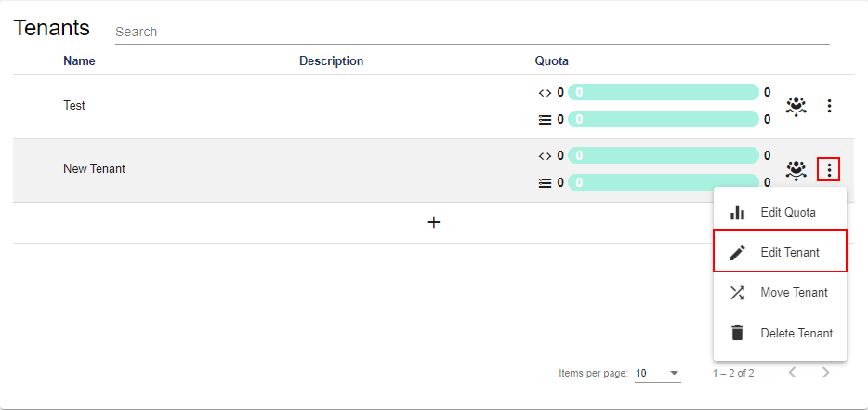Choose Delete Tenant in the menu
This screenshot has width=868, height=410.
pyautogui.click(x=796, y=333)
